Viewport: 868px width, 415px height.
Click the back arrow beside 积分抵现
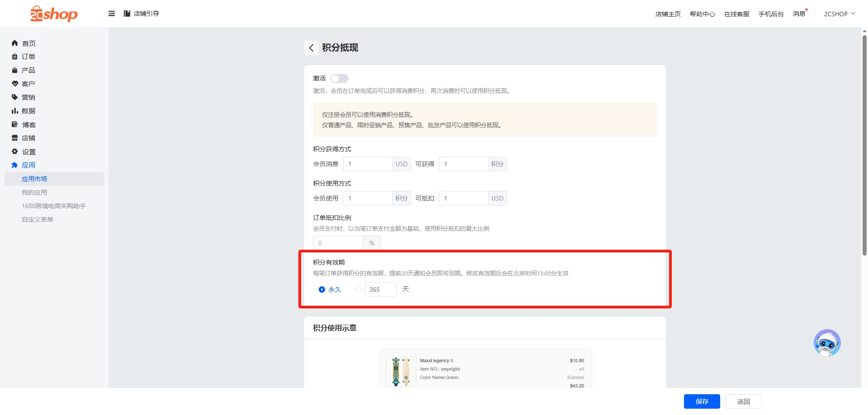click(x=311, y=48)
